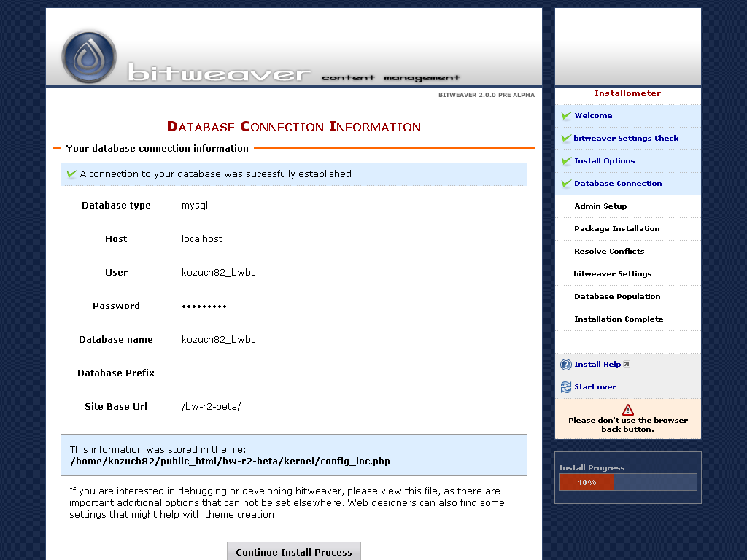Image resolution: width=747 pixels, height=560 pixels.
Task: Click the Start over refresh icon
Action: pos(566,387)
